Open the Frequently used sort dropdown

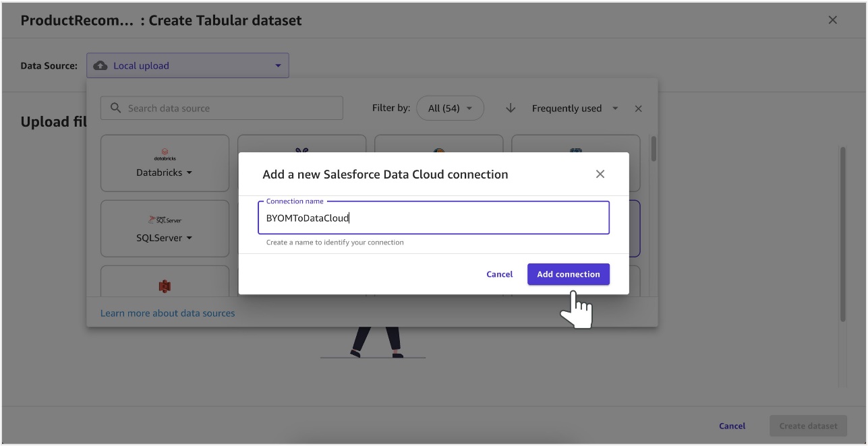pyautogui.click(x=575, y=108)
